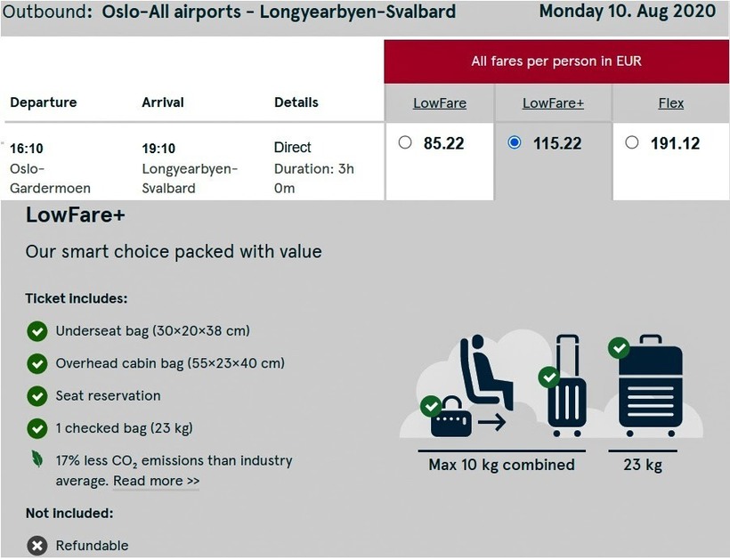730x560 pixels.
Task: Click the small underseat handbag illustration
Action: (x=450, y=418)
